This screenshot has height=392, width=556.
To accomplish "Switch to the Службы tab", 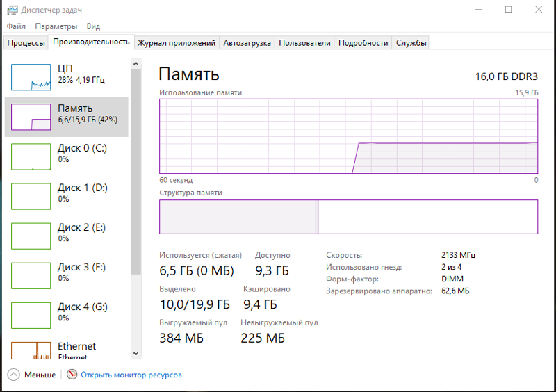I will 411,43.
